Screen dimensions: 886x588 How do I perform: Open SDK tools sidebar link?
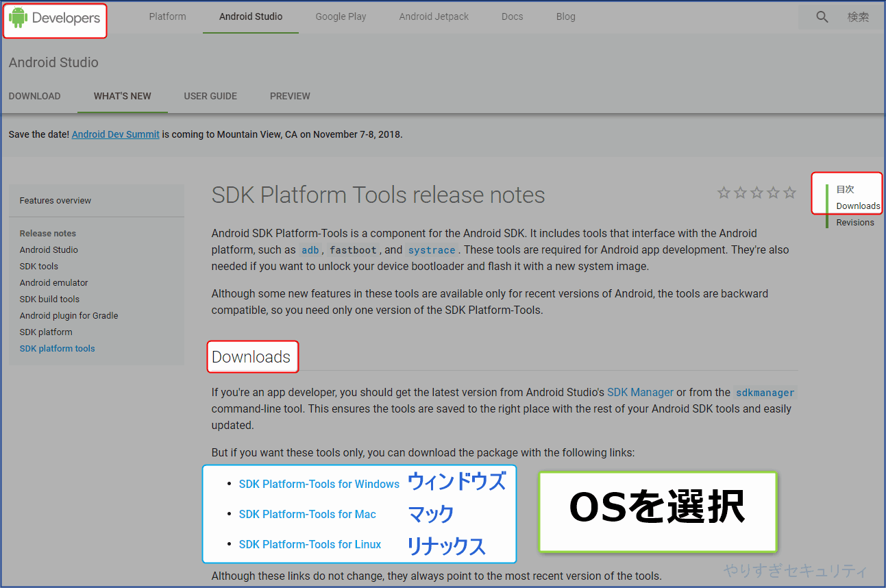click(x=39, y=267)
